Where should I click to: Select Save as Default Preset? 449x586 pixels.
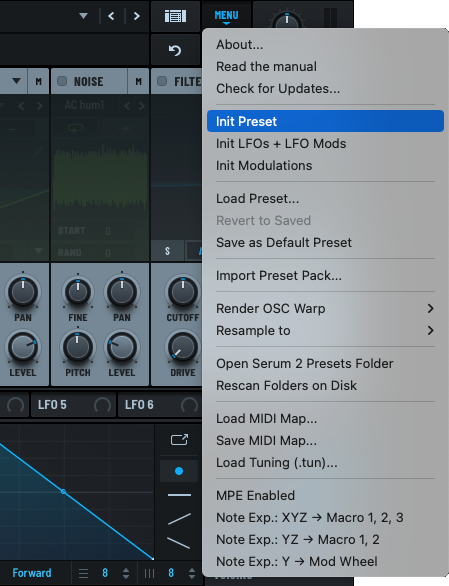pos(325,243)
